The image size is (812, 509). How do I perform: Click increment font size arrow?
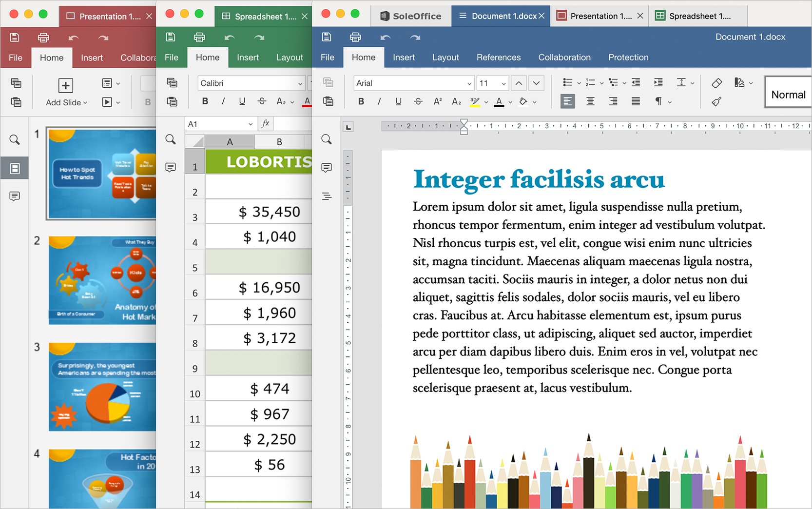tap(519, 83)
